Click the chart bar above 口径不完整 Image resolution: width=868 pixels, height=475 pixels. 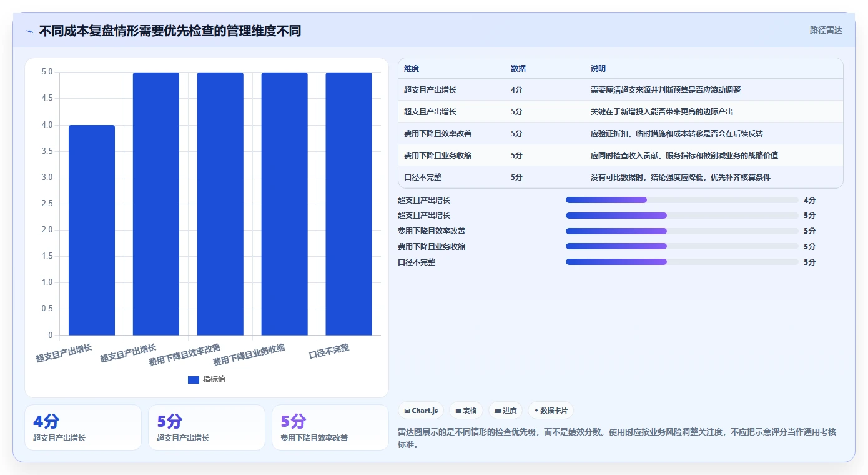point(348,204)
